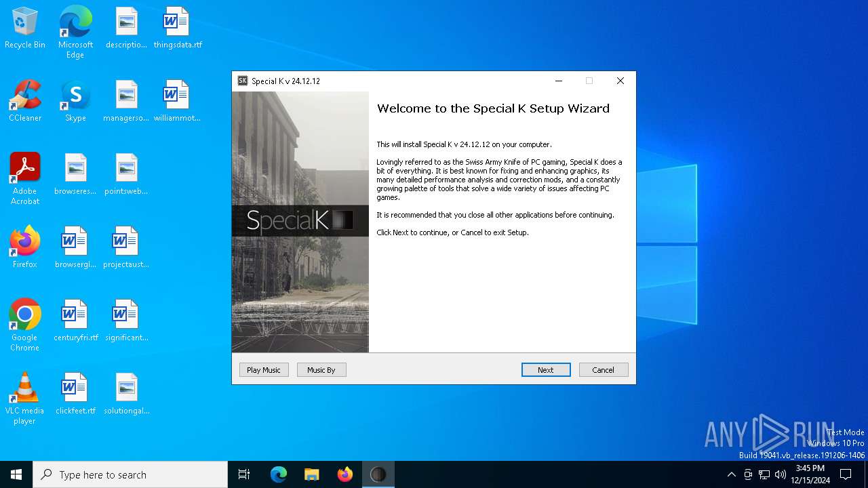Click the Play Music button

tap(264, 370)
